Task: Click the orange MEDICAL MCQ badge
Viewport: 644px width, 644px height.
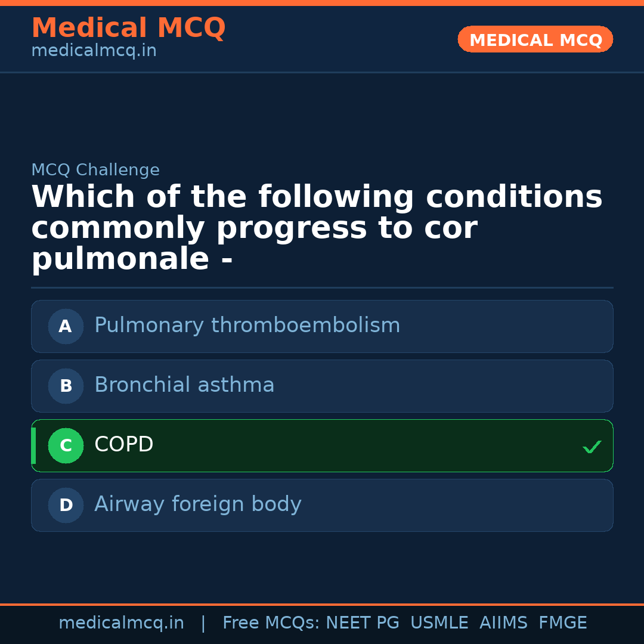Action: (x=535, y=39)
